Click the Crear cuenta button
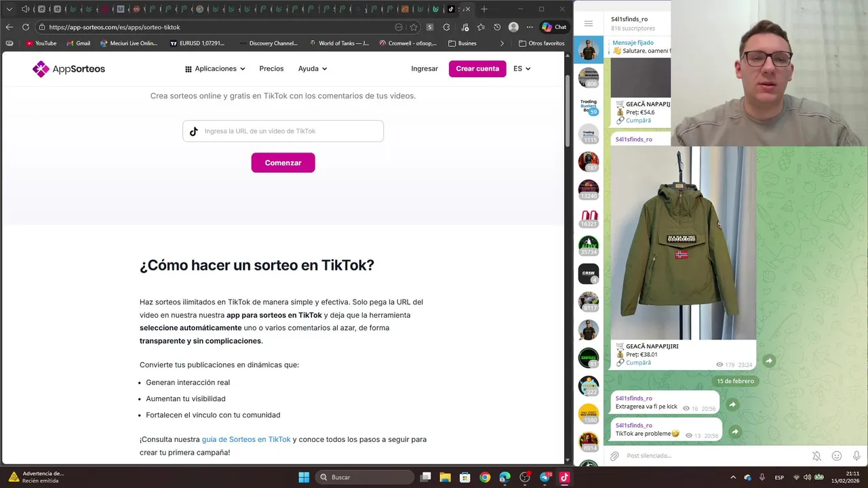 pyautogui.click(x=477, y=68)
